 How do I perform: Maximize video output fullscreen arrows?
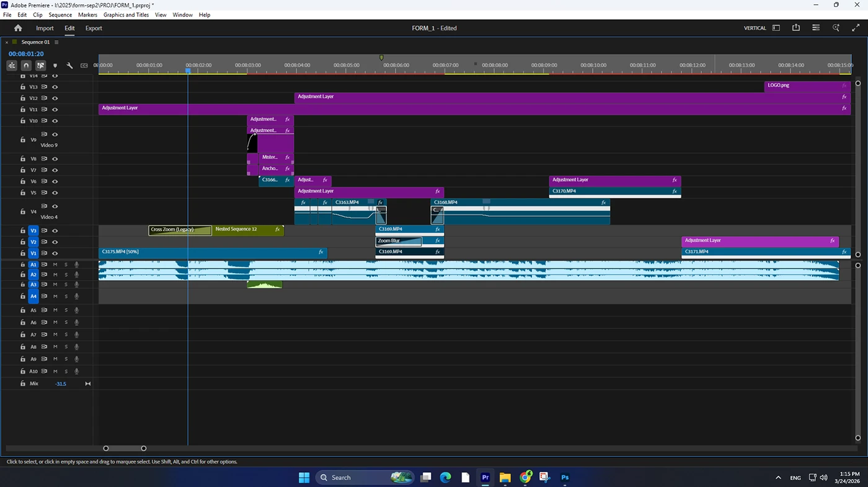[x=856, y=28]
